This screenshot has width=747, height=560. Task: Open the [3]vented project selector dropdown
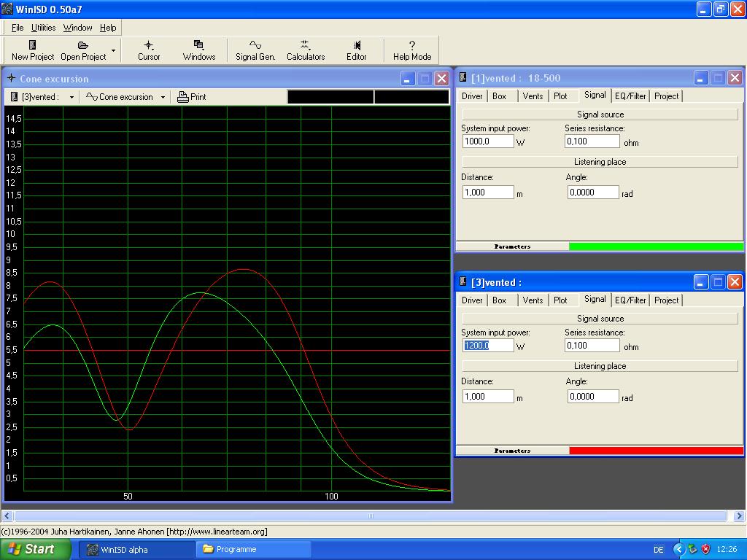click(71, 97)
